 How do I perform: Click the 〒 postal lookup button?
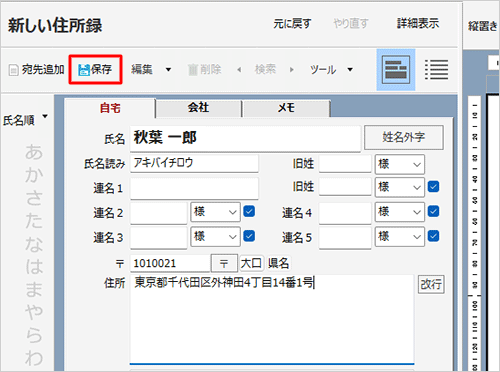point(224,263)
